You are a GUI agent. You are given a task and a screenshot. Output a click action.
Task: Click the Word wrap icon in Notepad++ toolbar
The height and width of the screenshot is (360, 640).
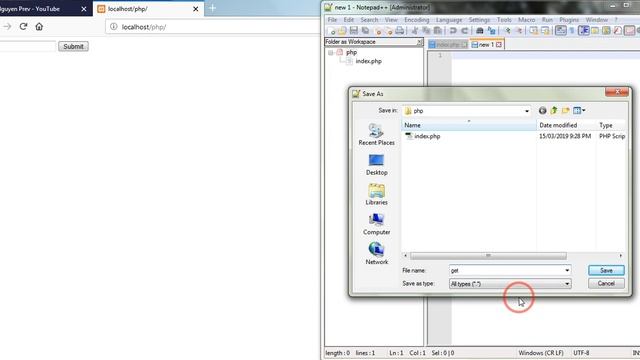pyautogui.click(x=560, y=31)
